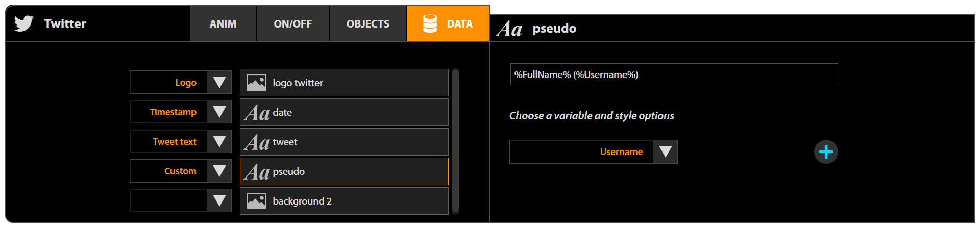Open the Logo dropdown
This screenshot has width=980, height=228.
click(219, 82)
